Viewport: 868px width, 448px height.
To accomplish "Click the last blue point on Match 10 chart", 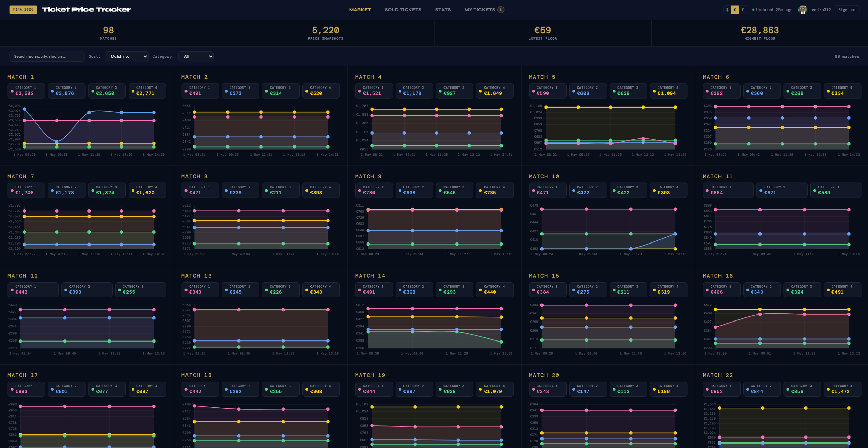I will point(675,234).
